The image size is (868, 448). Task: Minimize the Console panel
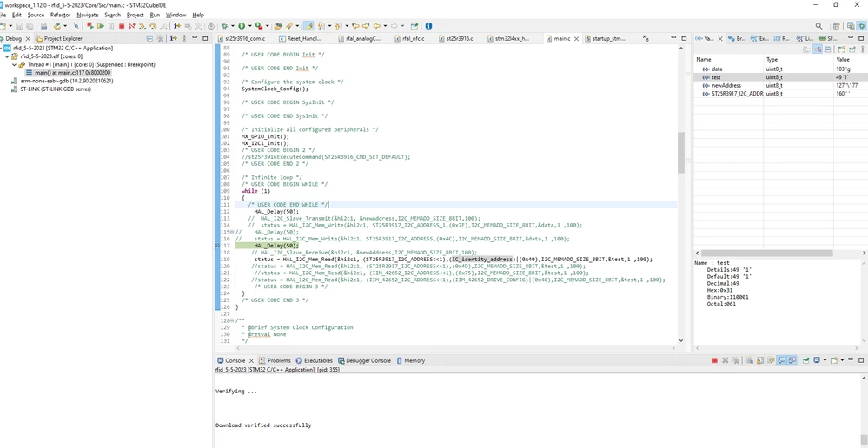pyautogui.click(x=851, y=360)
